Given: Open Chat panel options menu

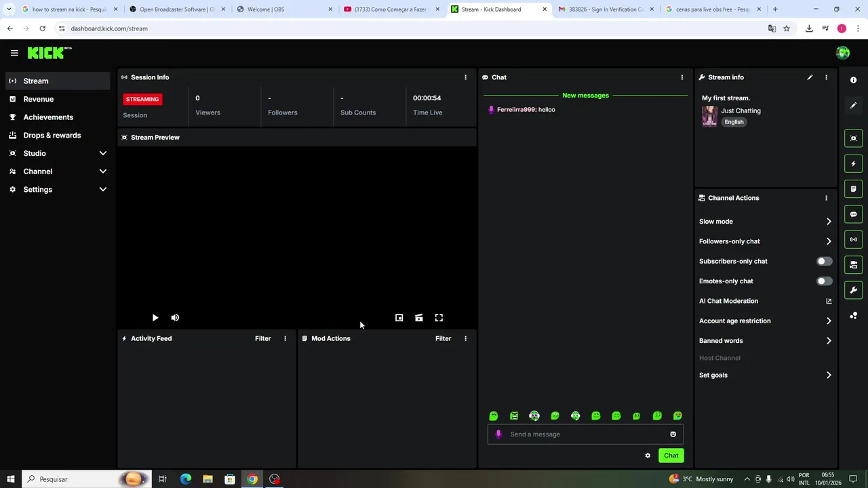Looking at the screenshot, I should click(x=682, y=77).
